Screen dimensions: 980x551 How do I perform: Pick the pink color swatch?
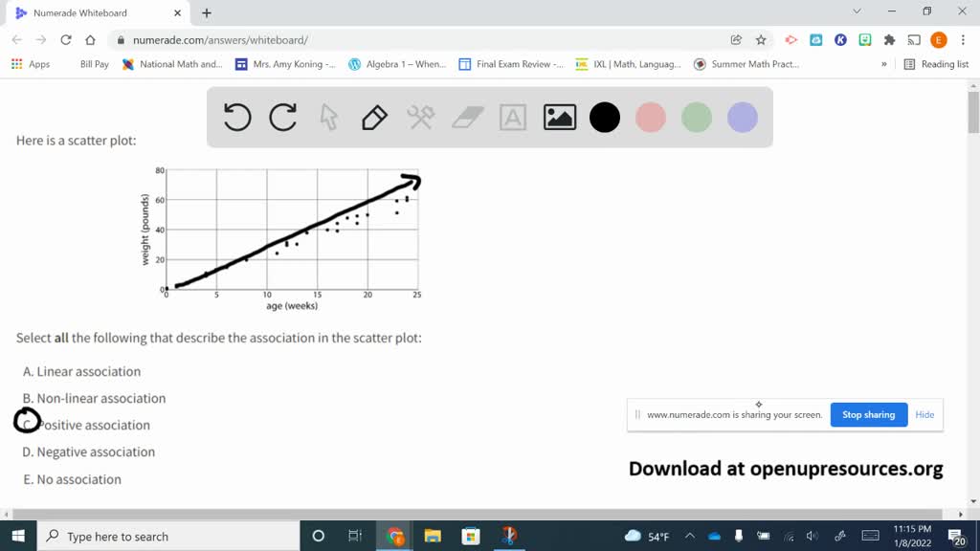pos(651,117)
